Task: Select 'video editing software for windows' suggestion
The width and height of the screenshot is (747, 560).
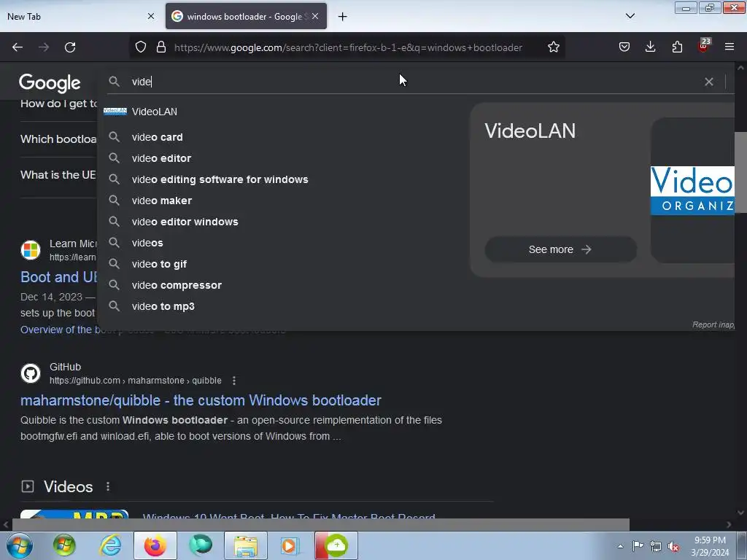Action: (x=281, y=179)
